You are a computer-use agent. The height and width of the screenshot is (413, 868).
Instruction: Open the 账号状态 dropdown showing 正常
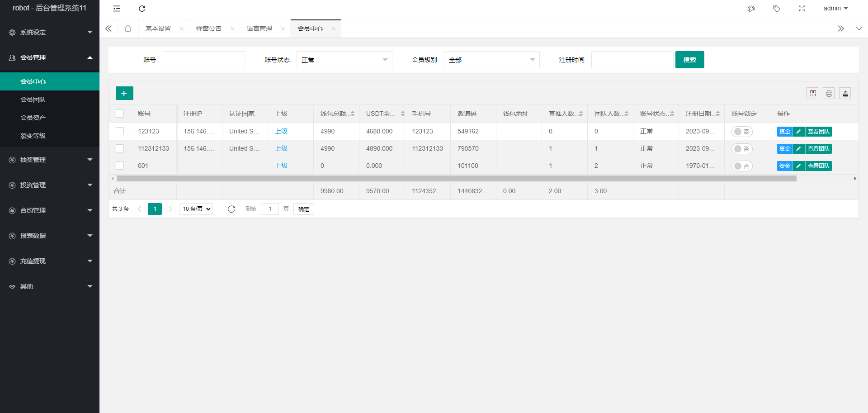click(x=344, y=60)
